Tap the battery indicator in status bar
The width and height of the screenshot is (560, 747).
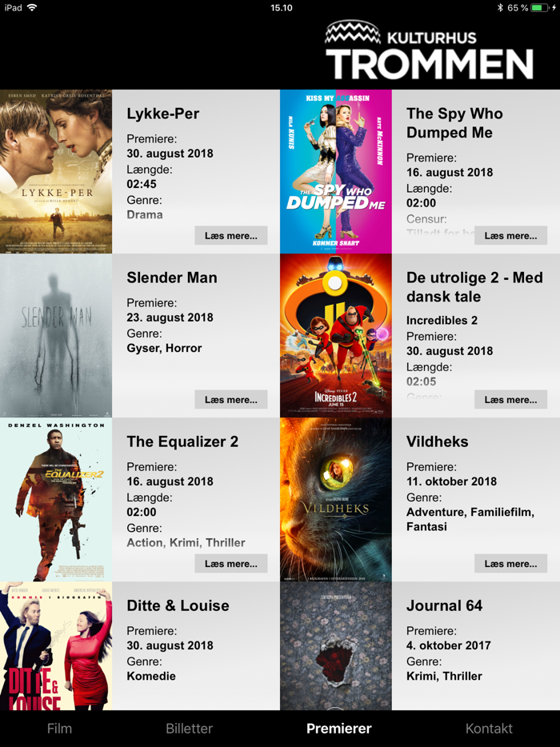[539, 8]
